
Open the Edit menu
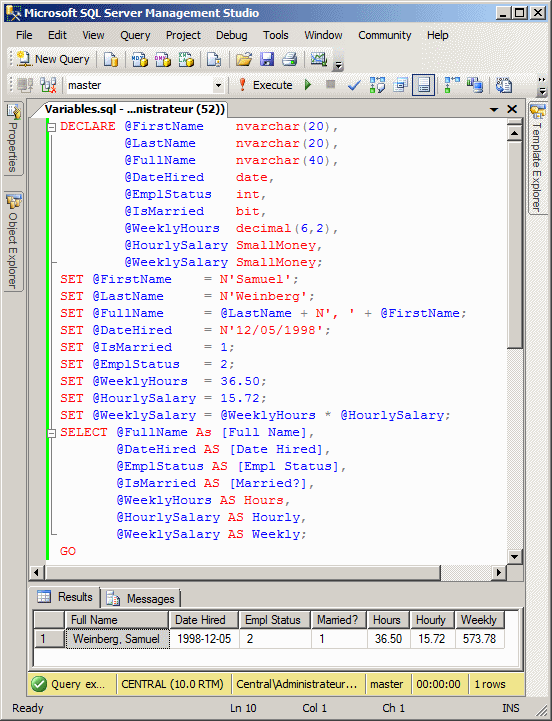click(57, 35)
